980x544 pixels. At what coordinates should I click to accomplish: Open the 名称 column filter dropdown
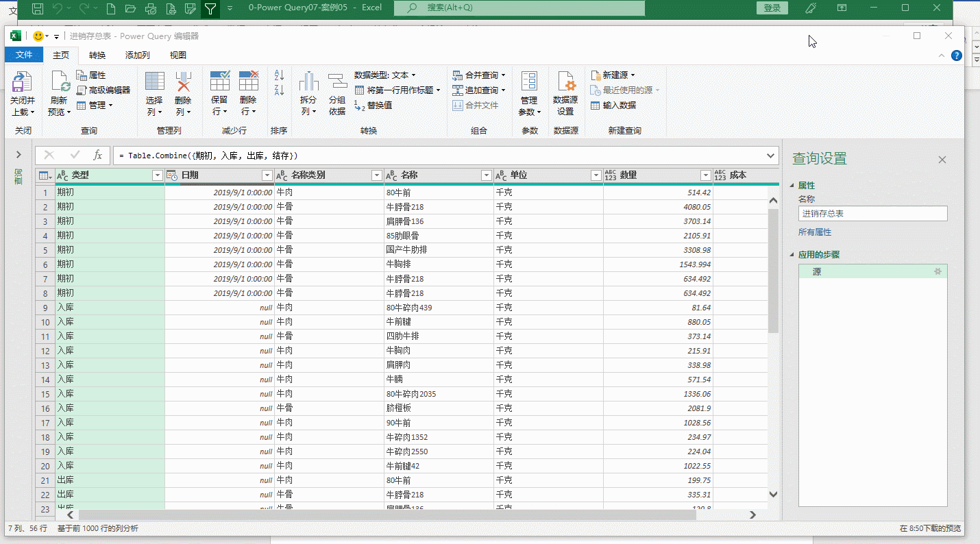click(x=487, y=175)
